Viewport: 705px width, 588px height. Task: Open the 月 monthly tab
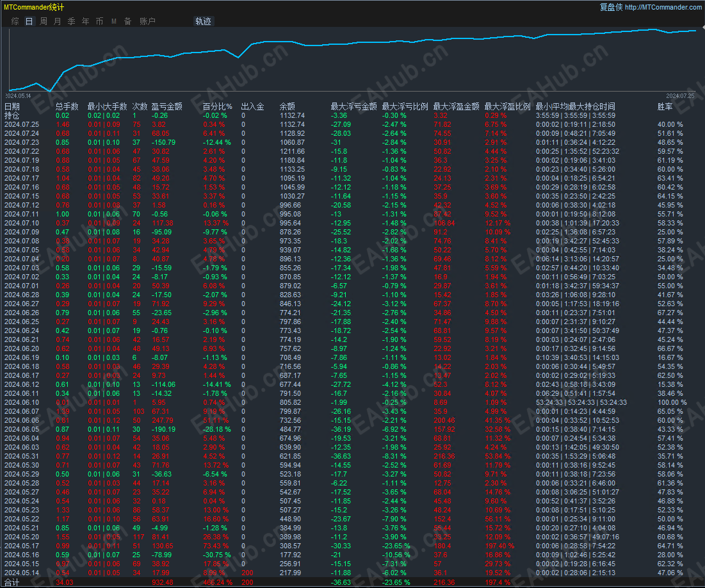click(x=58, y=21)
